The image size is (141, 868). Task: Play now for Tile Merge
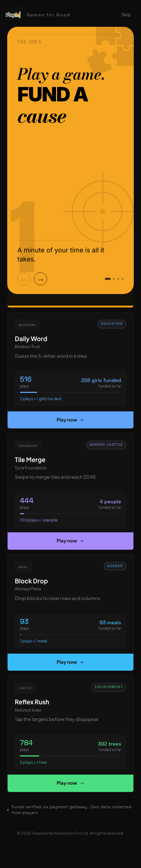click(x=70, y=541)
